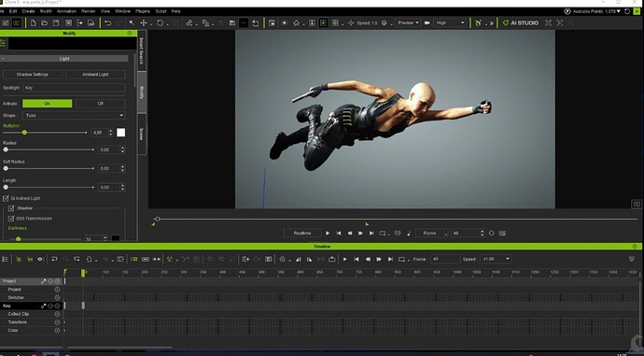
Task: Collapse the Key track with its minus circle
Action: 50,306
